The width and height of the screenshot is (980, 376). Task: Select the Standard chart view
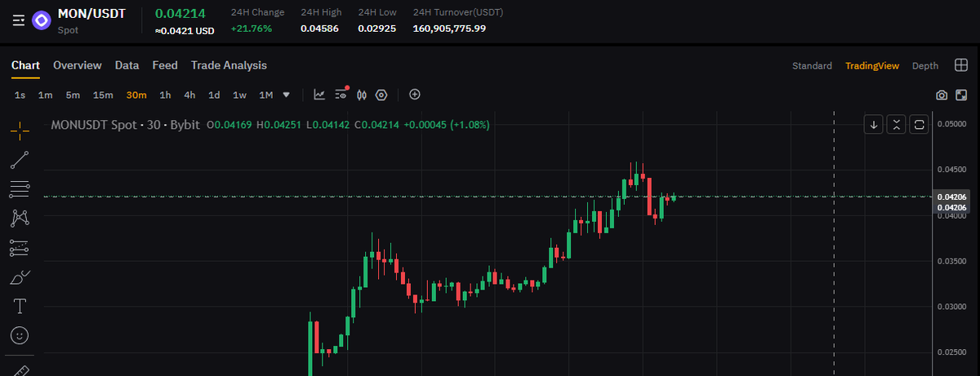click(812, 66)
